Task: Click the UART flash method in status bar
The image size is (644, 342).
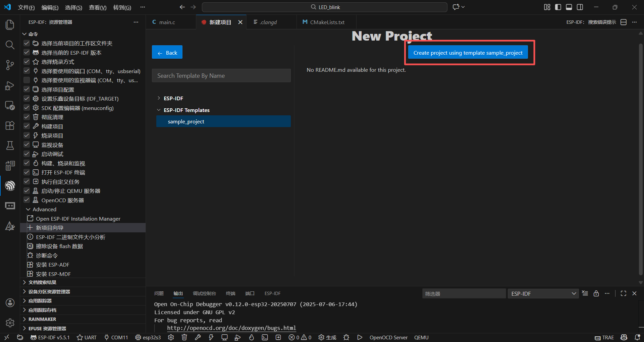Action: click(87, 337)
